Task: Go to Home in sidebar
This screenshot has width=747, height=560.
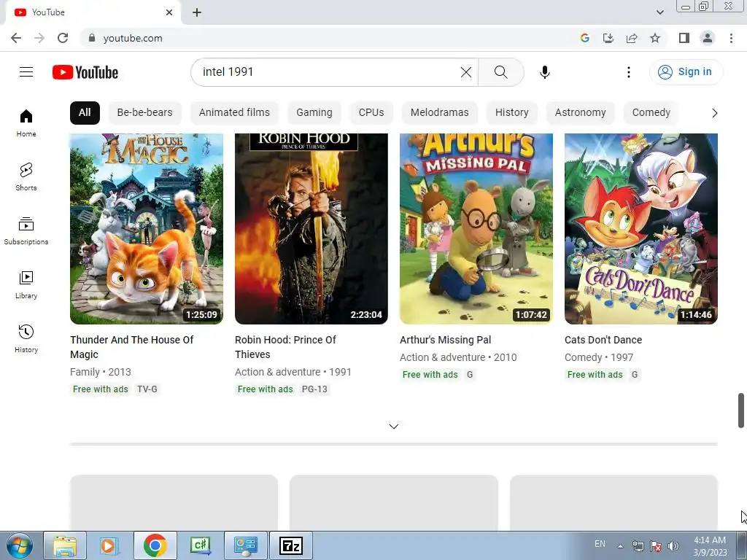Action: pyautogui.click(x=26, y=123)
